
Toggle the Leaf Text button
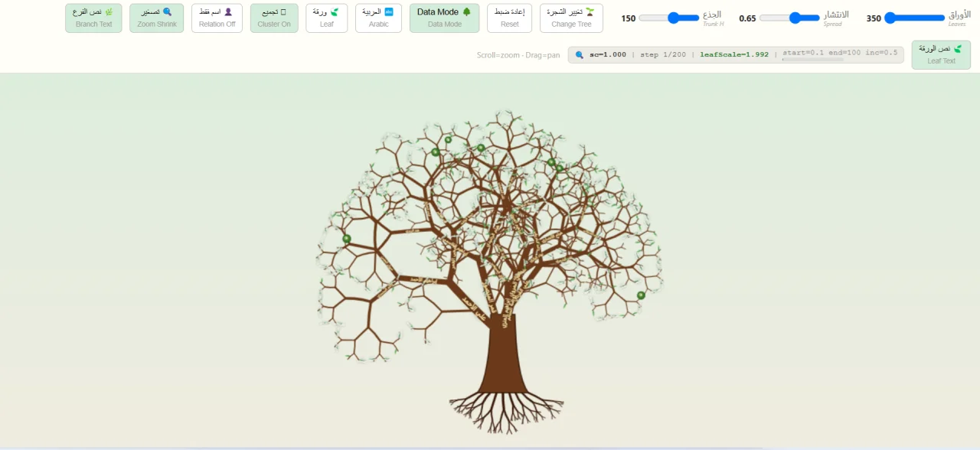point(941,54)
